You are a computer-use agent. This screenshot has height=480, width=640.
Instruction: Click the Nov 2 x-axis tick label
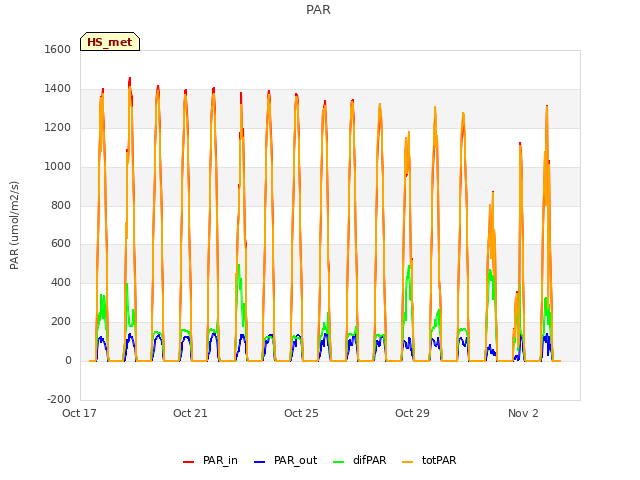(x=523, y=413)
